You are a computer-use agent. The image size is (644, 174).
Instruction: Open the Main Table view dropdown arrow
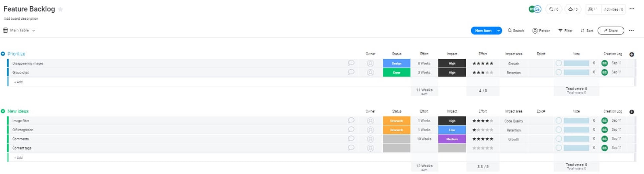click(34, 30)
